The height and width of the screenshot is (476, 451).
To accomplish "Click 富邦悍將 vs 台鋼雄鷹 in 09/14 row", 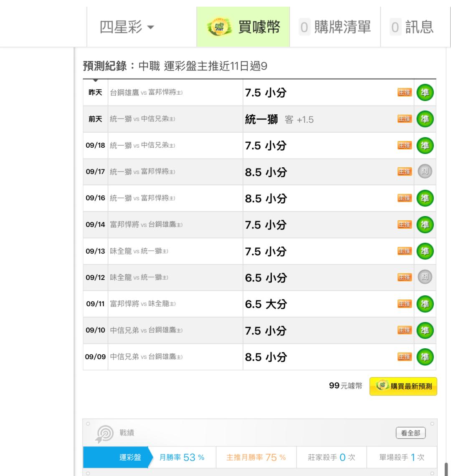I will (x=146, y=224).
